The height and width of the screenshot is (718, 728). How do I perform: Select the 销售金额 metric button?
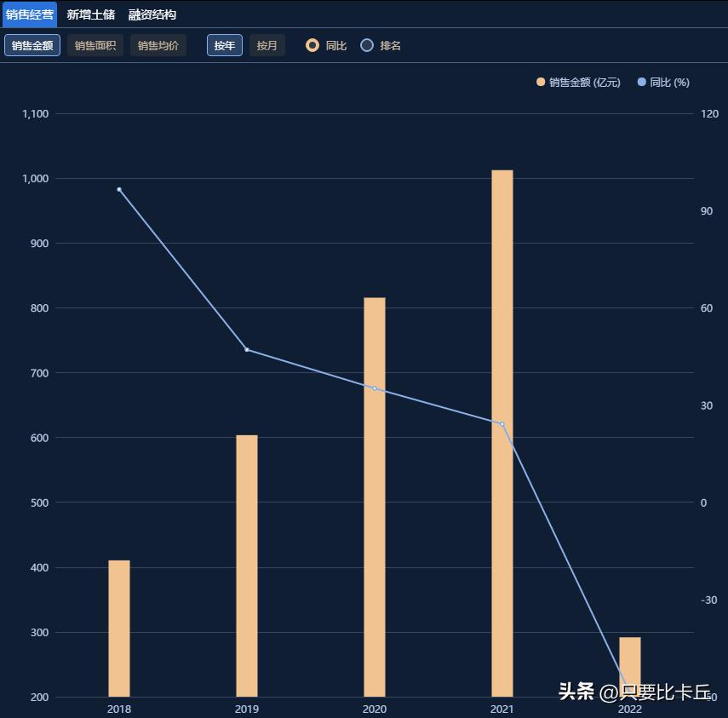click(32, 45)
